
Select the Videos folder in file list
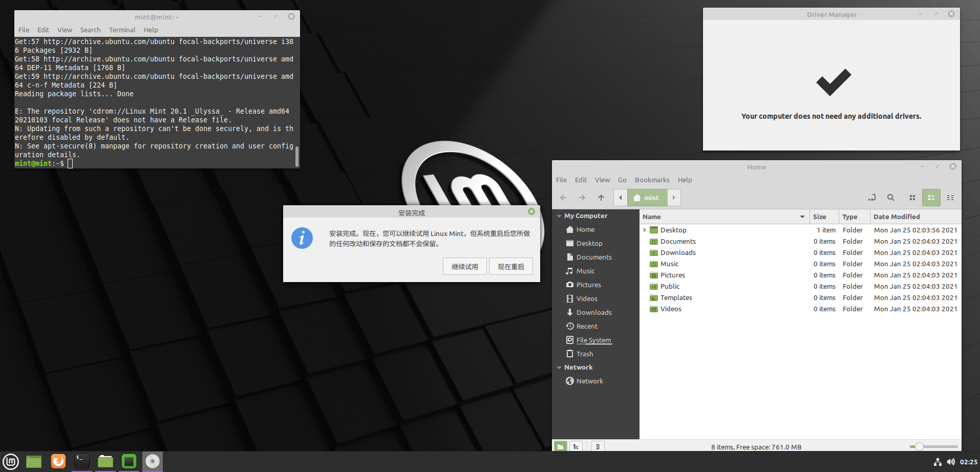click(x=800, y=309)
